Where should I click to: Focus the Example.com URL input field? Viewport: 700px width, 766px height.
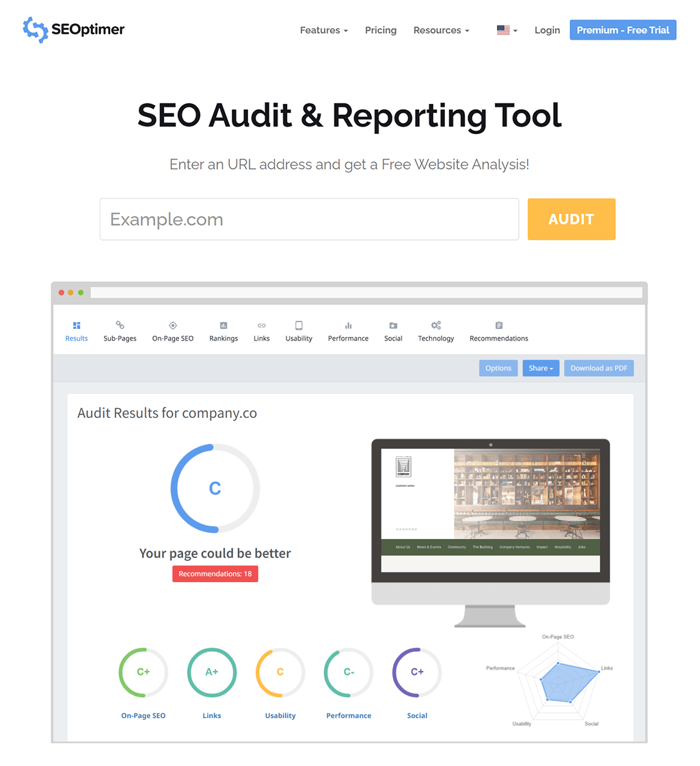click(x=310, y=220)
